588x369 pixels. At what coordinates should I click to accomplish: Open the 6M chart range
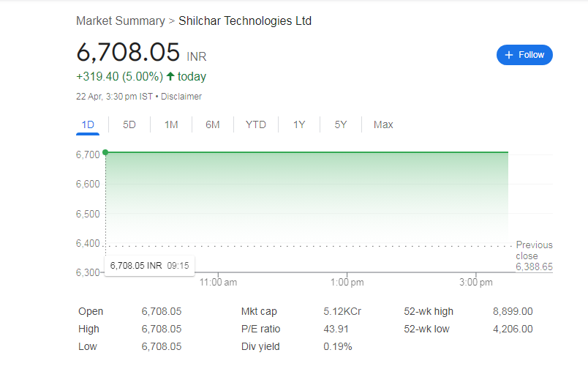[x=213, y=124]
